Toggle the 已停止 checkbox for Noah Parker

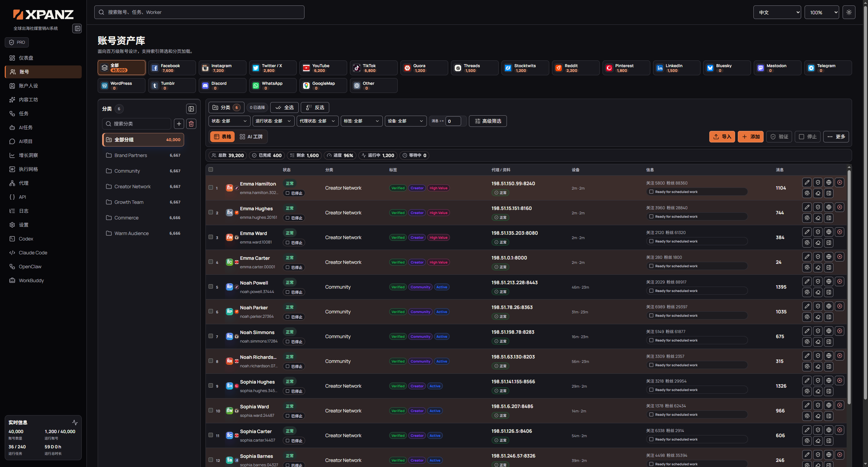(x=288, y=317)
